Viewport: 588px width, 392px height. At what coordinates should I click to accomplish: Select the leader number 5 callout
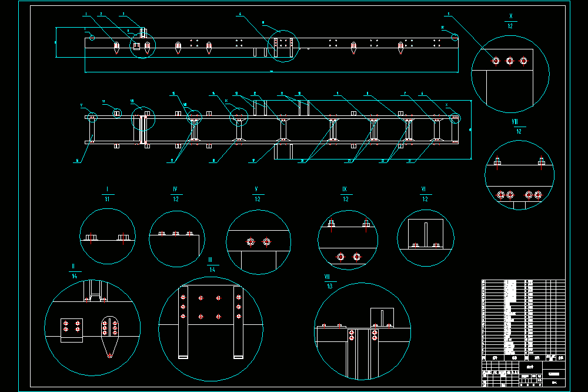pos(448,15)
